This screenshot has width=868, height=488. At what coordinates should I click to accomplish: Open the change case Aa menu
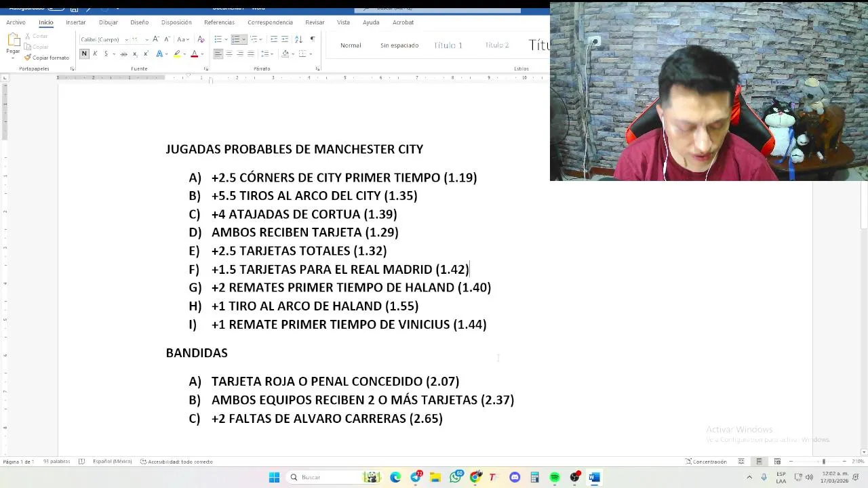[x=182, y=39]
